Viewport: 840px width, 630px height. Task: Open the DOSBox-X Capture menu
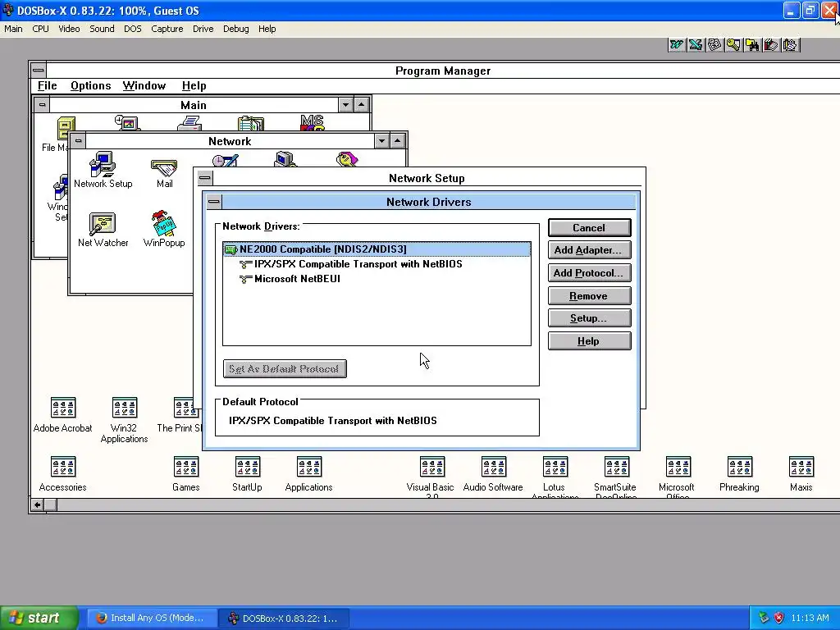tap(167, 29)
